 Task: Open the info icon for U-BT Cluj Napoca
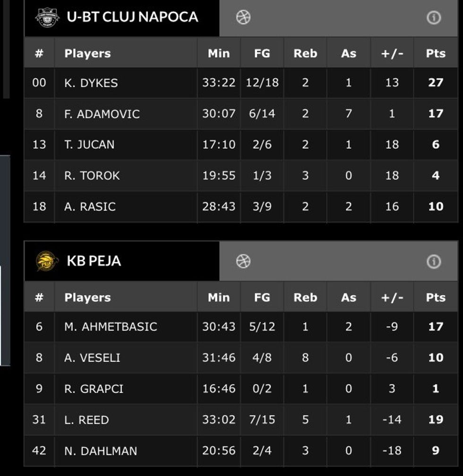433,17
